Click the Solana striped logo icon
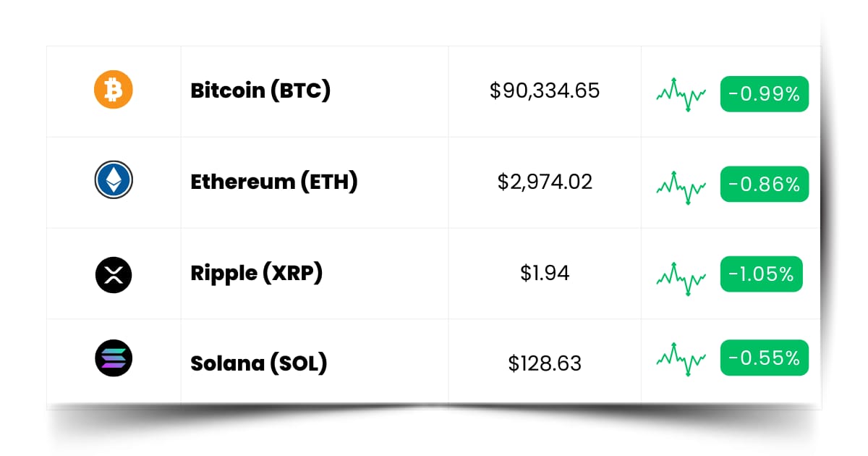Screen dimensions: 868x456 click(114, 358)
